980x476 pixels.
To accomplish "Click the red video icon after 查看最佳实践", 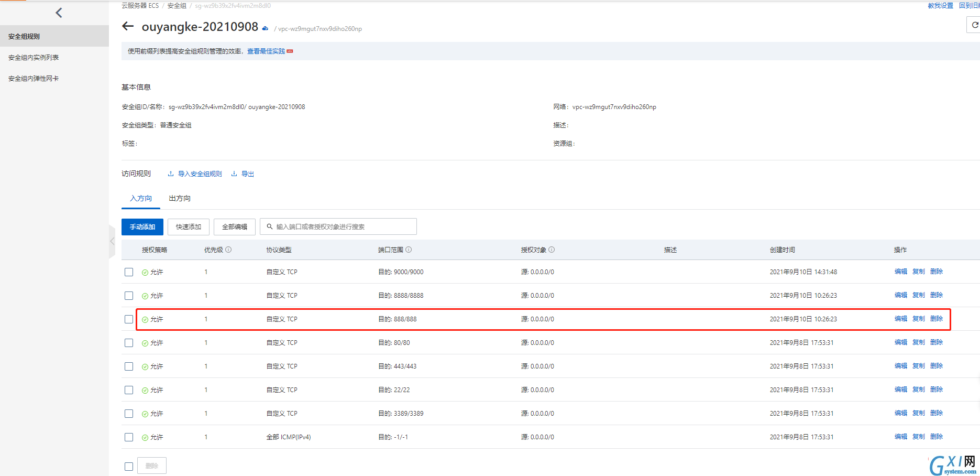I will pos(290,51).
